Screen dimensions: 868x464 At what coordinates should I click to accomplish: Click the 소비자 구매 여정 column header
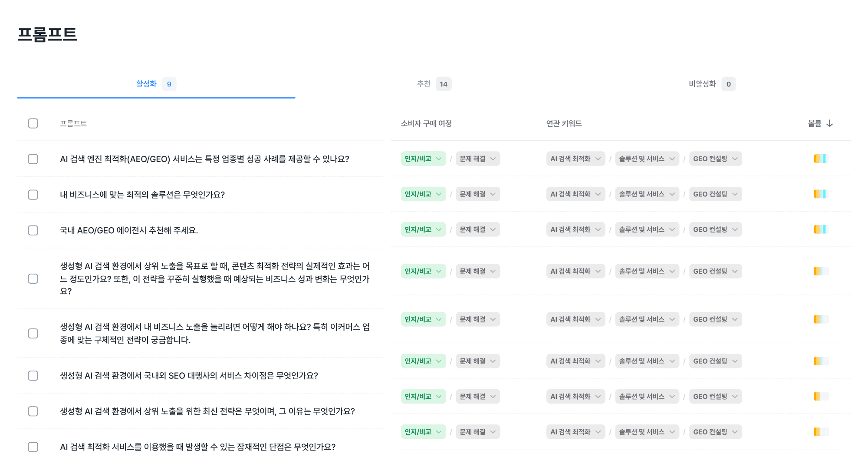(x=426, y=123)
